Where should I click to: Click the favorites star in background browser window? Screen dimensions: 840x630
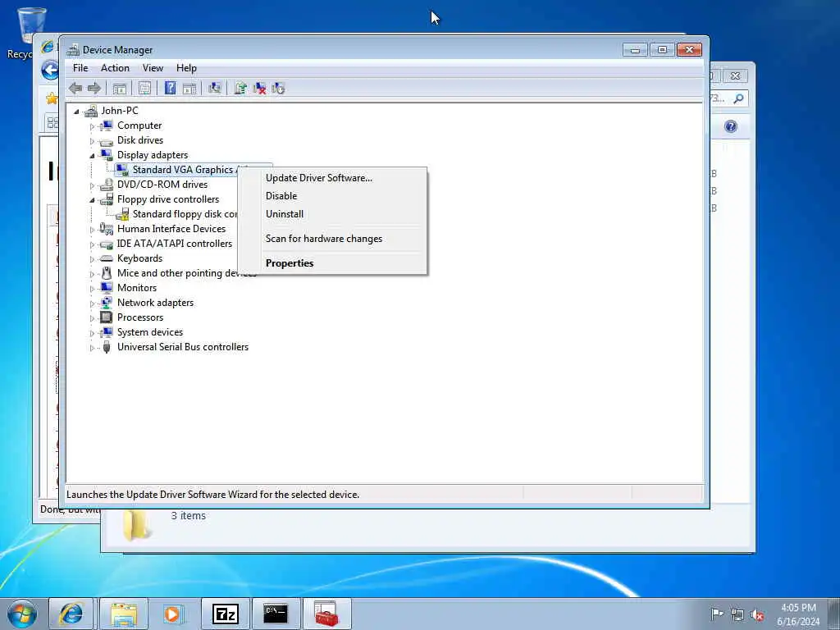pos(52,98)
